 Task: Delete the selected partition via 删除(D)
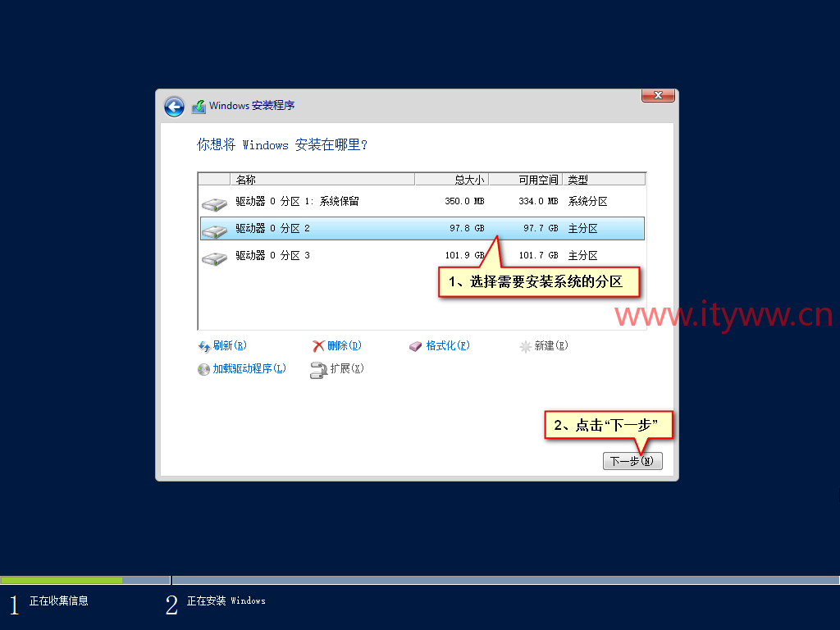click(345, 345)
